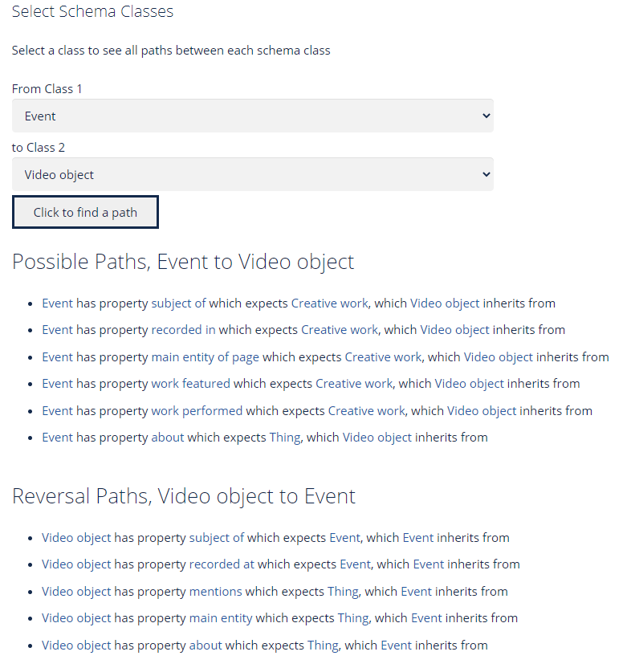Open 'subject of' link in Possible Paths list
This screenshot has height=672, width=627.
pos(178,303)
